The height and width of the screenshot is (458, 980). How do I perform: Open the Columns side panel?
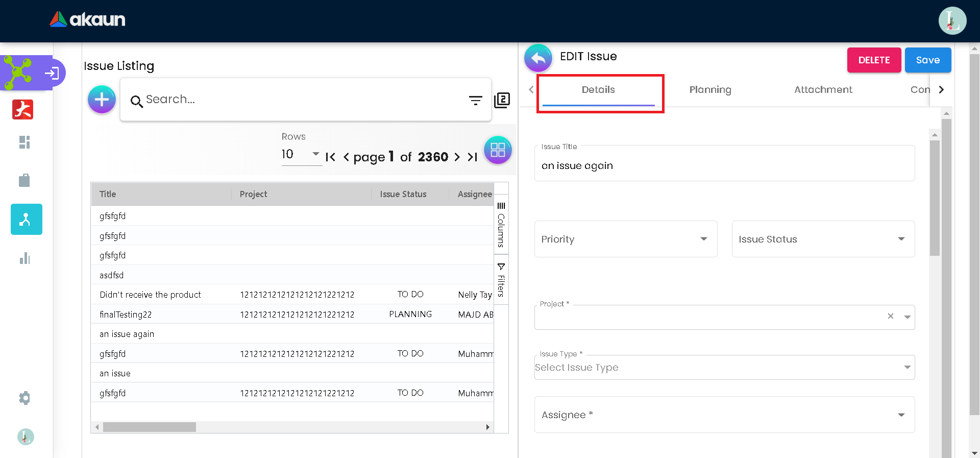tap(501, 225)
